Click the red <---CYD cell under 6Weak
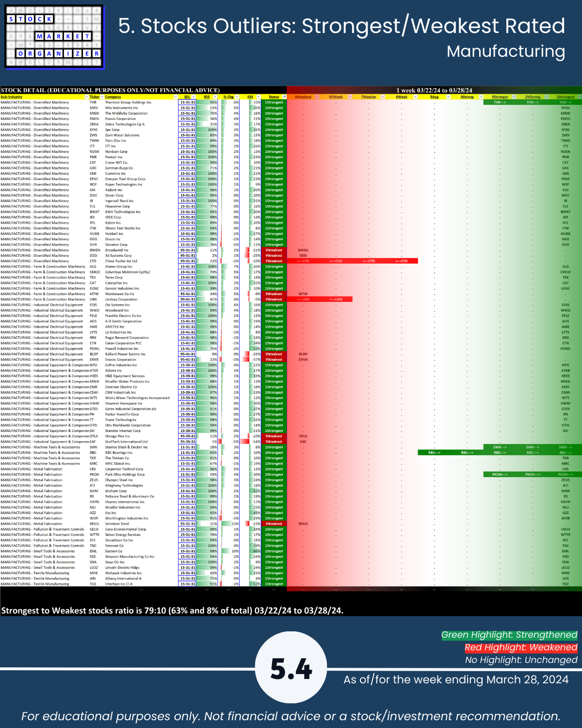Viewport: 582px width, 728px height. [x=402, y=261]
